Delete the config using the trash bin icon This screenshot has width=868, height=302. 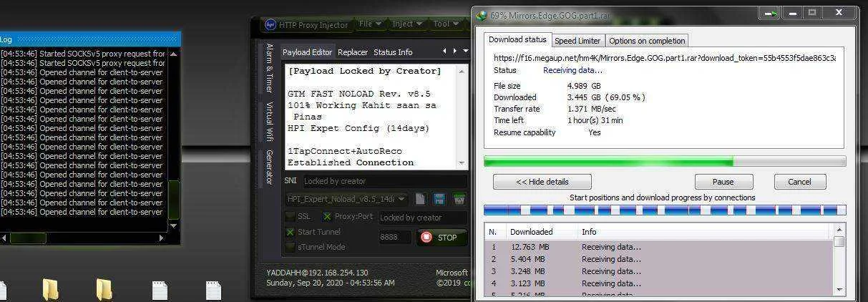point(459,199)
